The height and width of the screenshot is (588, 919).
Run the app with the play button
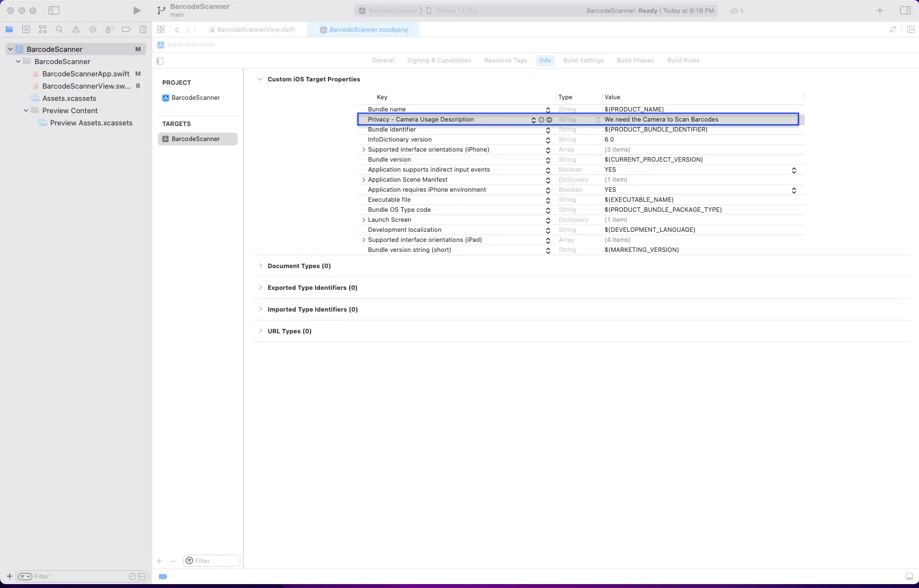pos(137,11)
